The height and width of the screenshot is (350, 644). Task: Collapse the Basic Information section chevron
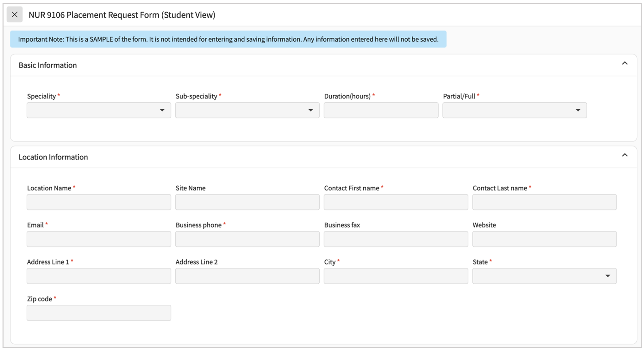pos(625,63)
